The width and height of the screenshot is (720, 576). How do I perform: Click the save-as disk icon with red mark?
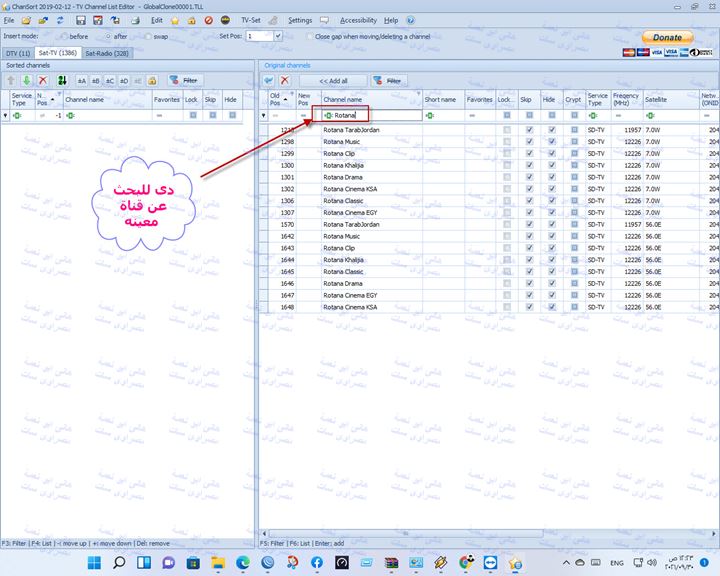point(98,20)
